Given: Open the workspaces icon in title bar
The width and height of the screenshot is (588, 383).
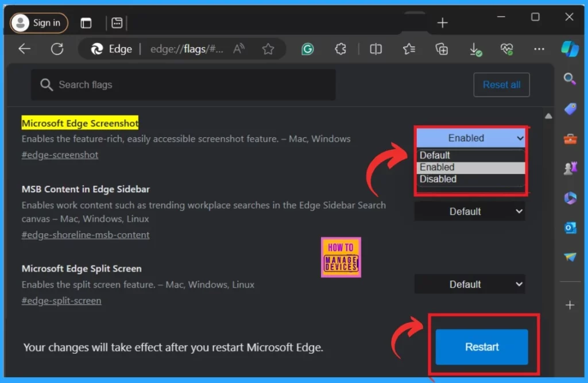Looking at the screenshot, I should 117,23.
